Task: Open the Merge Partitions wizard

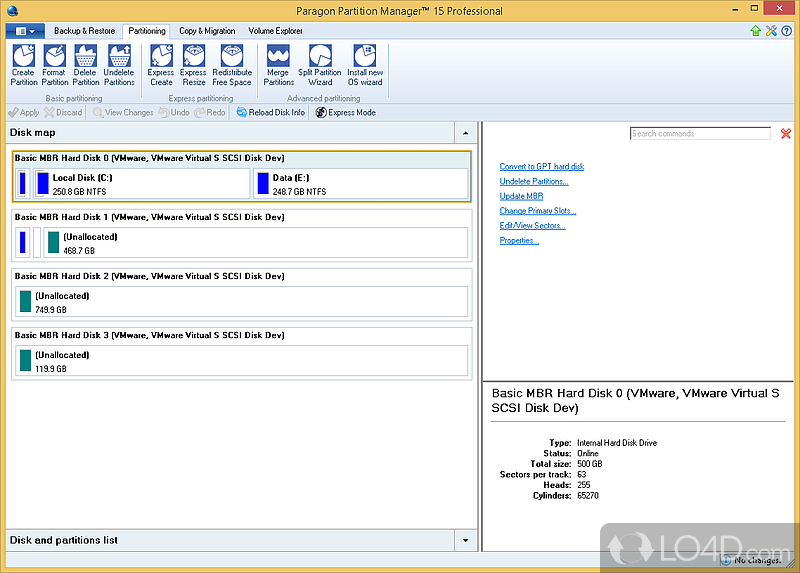Action: point(279,65)
